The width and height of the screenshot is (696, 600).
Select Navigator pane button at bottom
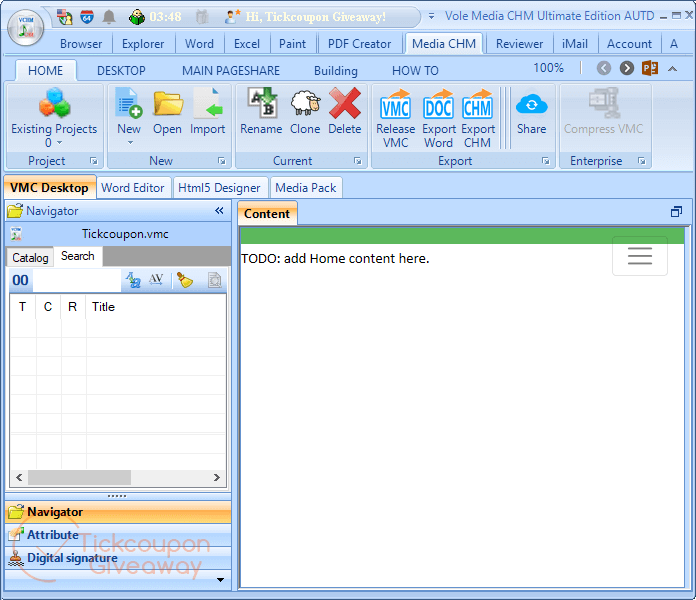(x=118, y=512)
